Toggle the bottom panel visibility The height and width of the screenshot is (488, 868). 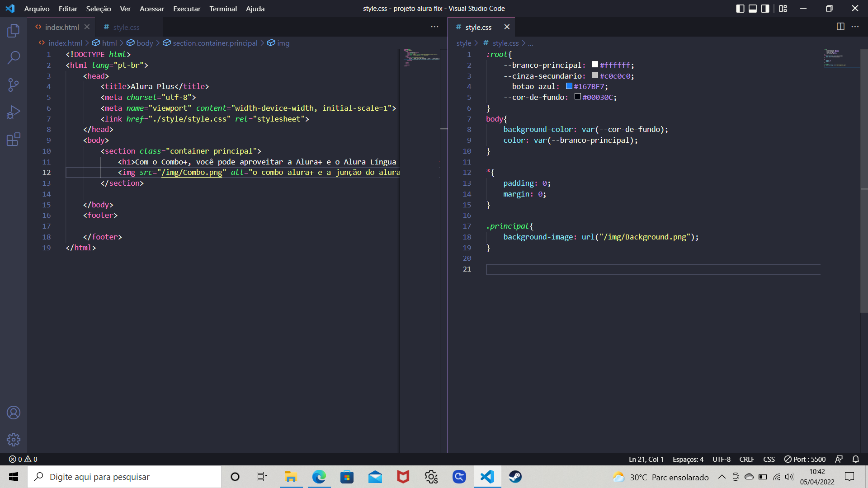click(753, 9)
